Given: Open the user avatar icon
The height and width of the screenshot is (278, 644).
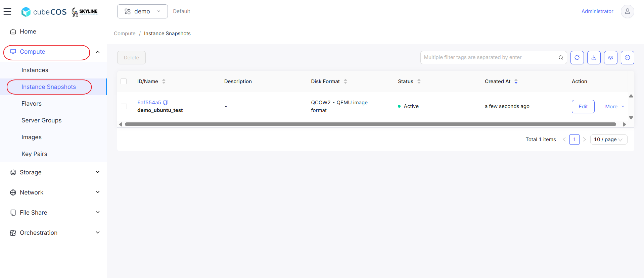Looking at the screenshot, I should tap(627, 11).
